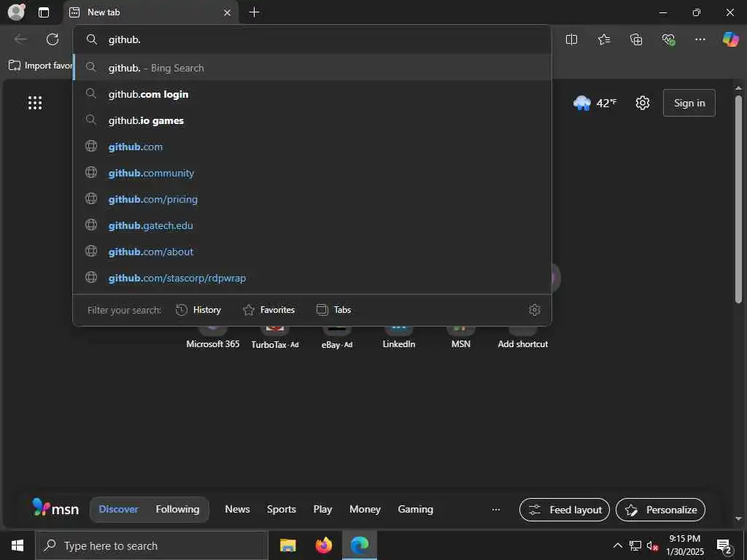The image size is (747, 560).
Task: Open the Gaming feed category
Action: click(415, 509)
